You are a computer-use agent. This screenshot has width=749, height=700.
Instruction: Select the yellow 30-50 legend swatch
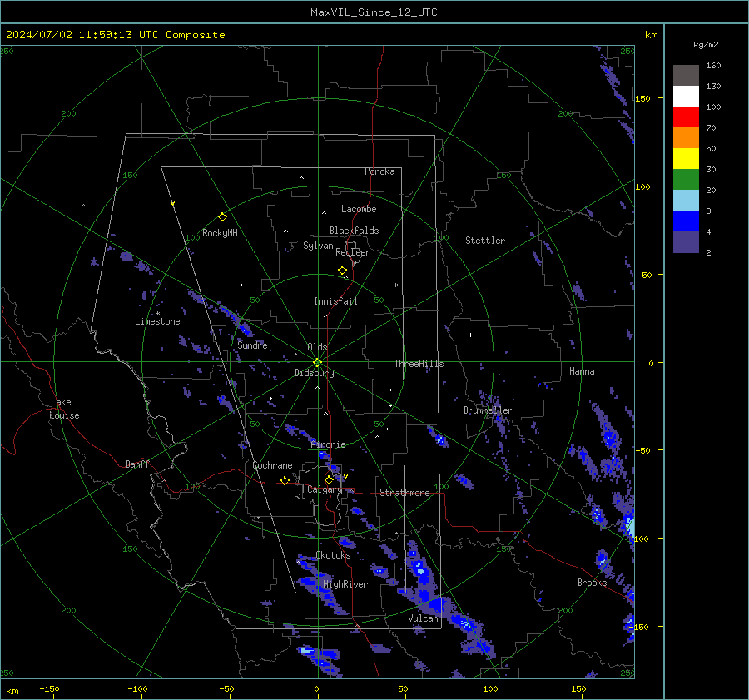pos(686,159)
